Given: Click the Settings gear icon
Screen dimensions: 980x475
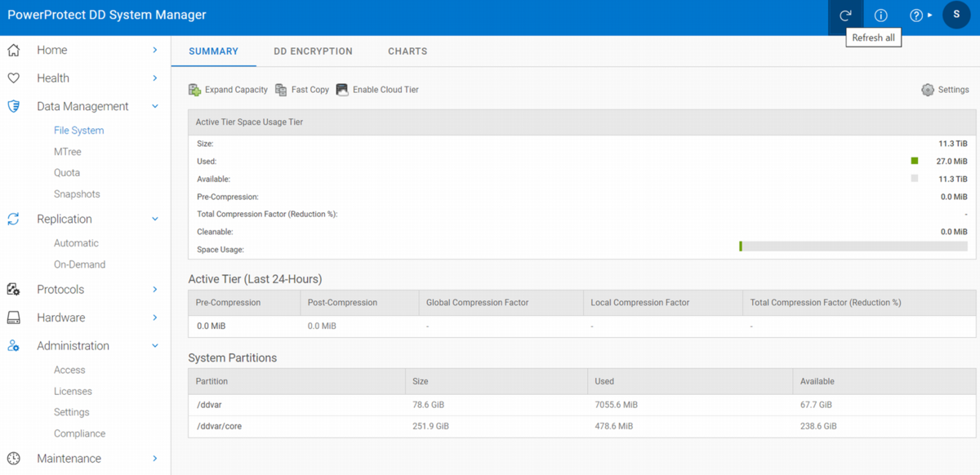Looking at the screenshot, I should coord(928,90).
